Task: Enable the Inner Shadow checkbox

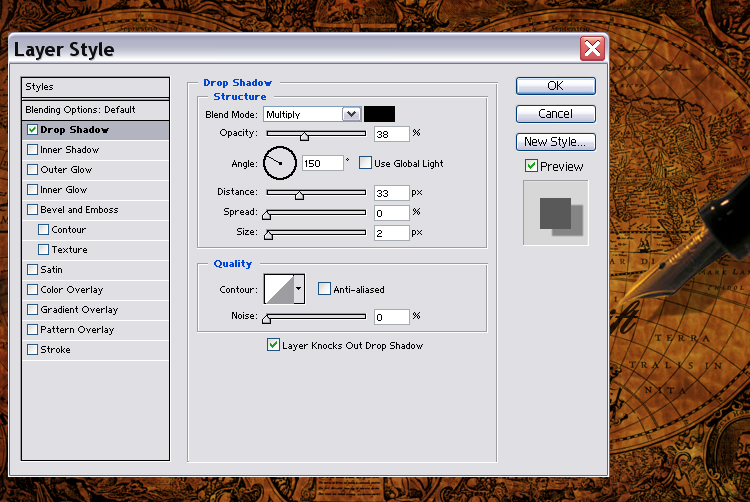Action: pyautogui.click(x=33, y=150)
